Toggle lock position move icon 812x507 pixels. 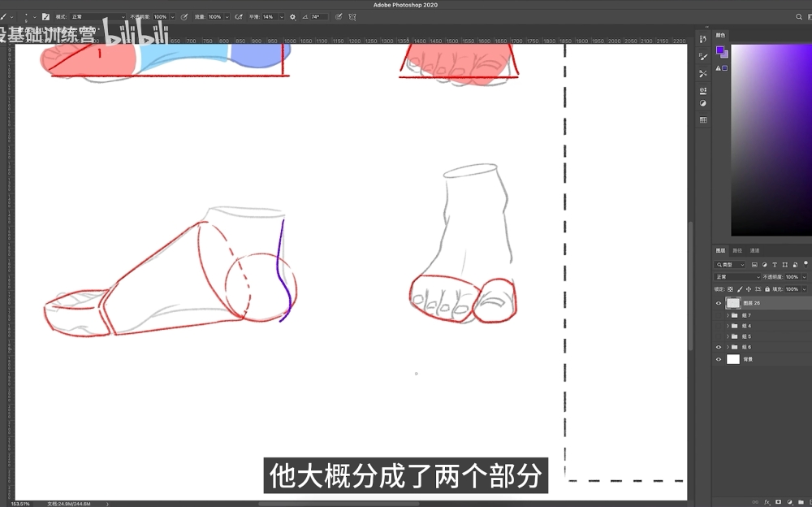pos(749,289)
